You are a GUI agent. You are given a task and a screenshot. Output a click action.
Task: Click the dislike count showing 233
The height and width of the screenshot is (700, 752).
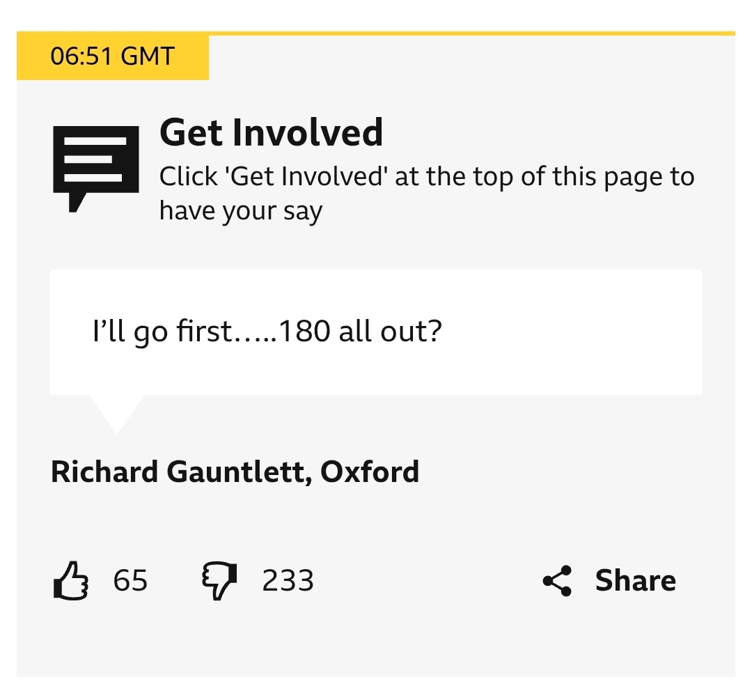point(288,581)
